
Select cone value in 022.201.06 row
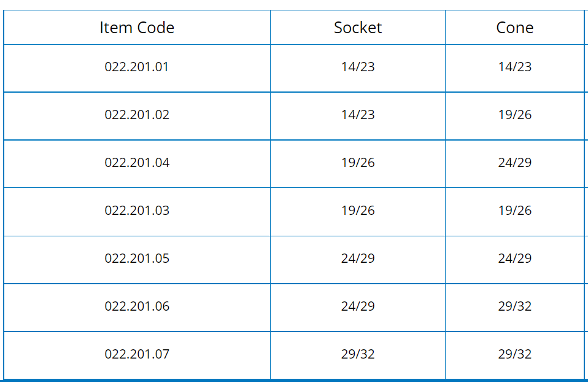click(x=514, y=306)
